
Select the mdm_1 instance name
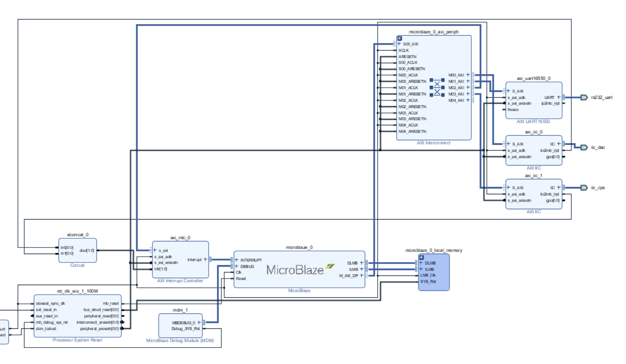click(180, 310)
